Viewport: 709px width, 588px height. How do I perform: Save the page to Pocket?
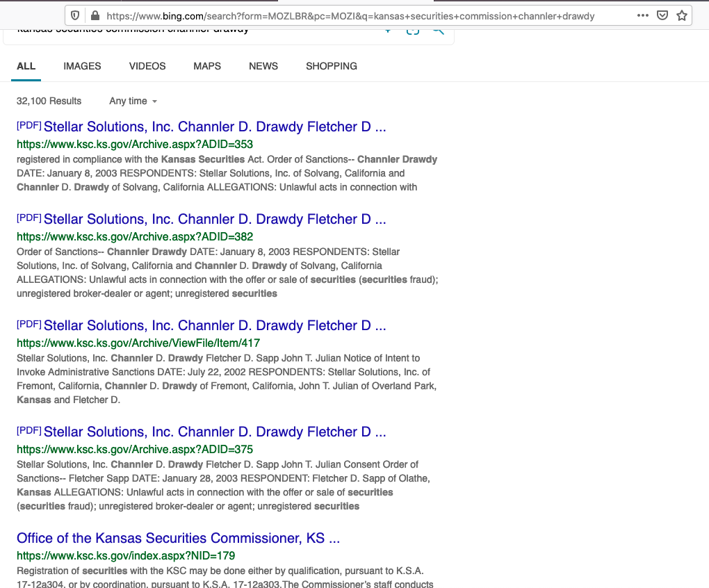point(662,15)
